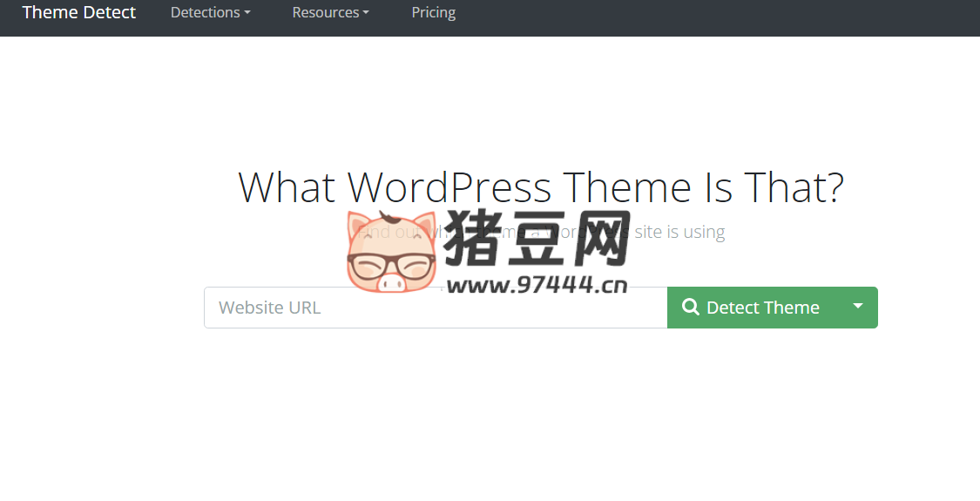Screen dimensions: 980x501
Task: Open the Theme Detect home link
Action: (x=78, y=12)
